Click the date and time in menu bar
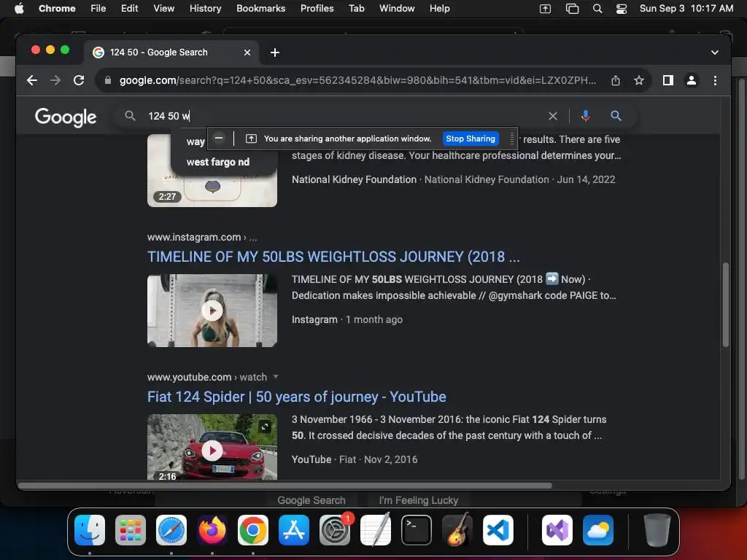 coord(686,8)
